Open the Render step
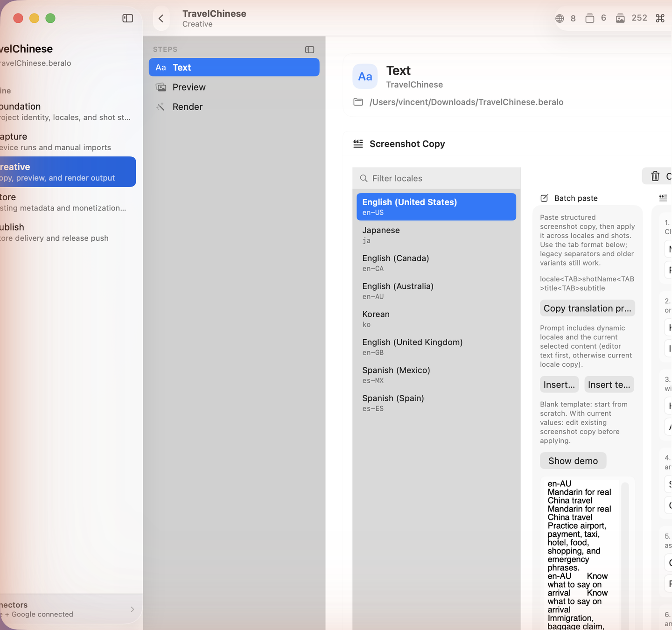This screenshot has height=630, width=672. pyautogui.click(x=234, y=107)
